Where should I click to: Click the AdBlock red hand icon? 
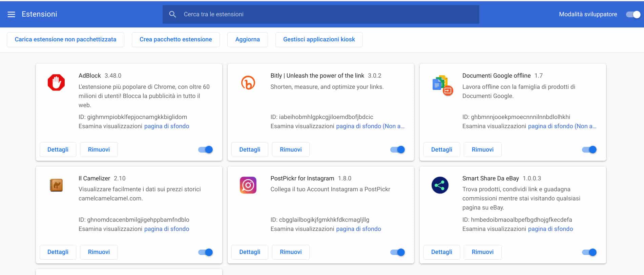coord(56,83)
